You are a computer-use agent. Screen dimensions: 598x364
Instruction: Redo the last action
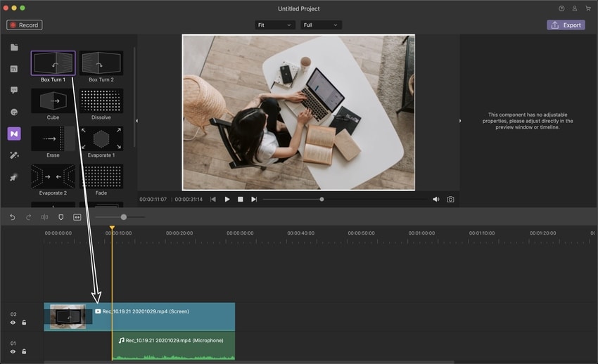tap(28, 217)
